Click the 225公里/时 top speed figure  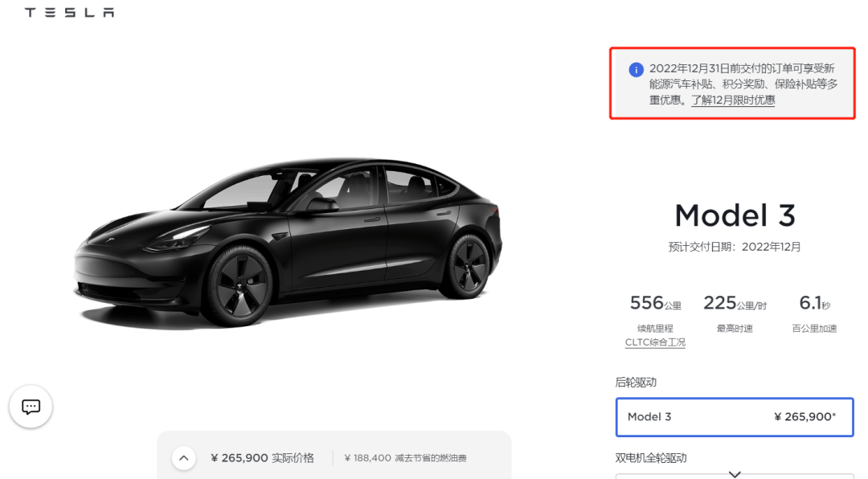pyautogui.click(x=735, y=303)
